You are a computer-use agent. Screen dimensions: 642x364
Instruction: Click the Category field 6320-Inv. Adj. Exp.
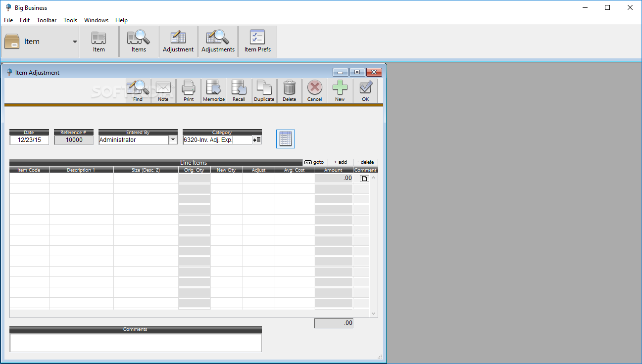(x=218, y=140)
